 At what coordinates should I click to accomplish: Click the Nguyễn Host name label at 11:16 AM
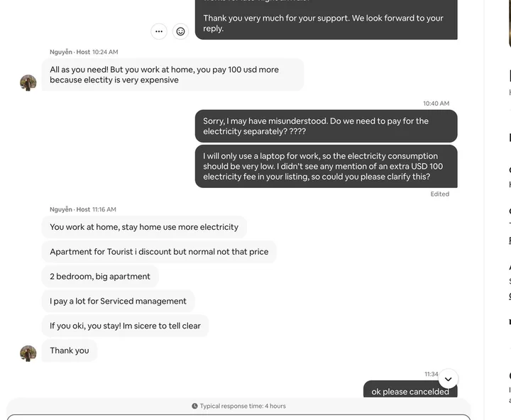coord(70,209)
